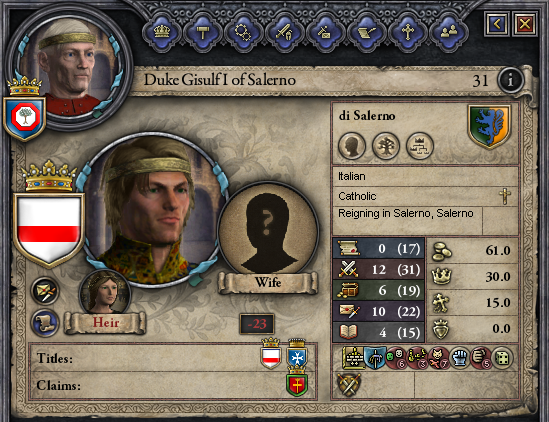Click the green claim shield with cross
Screen dimensions: 549x422
click(297, 382)
